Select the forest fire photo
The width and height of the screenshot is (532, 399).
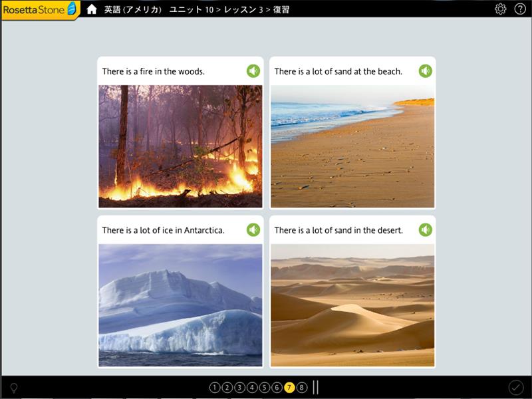[180, 146]
